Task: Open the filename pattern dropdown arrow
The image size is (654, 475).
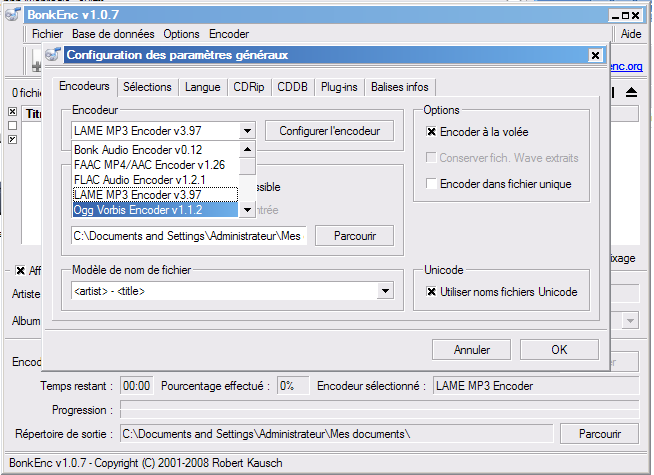Action: [x=385, y=291]
